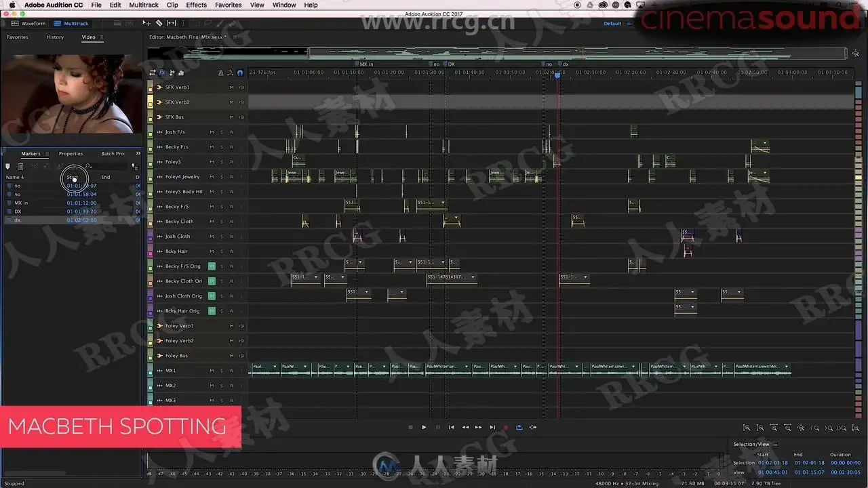
Task: Toggle Loop Playback button
Action: point(519,427)
